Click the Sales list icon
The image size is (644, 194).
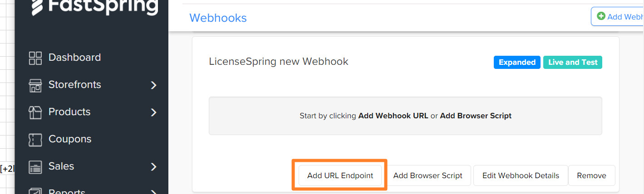[x=35, y=167]
